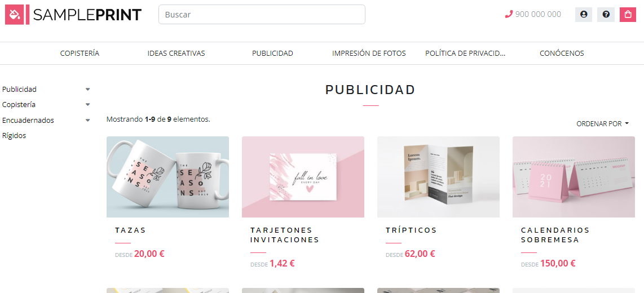Expand the Publicidad sidebar category arrow
The image size is (644, 293).
(x=87, y=89)
